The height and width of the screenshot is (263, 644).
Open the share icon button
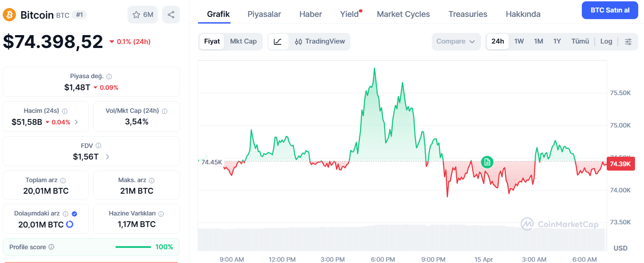pyautogui.click(x=171, y=15)
